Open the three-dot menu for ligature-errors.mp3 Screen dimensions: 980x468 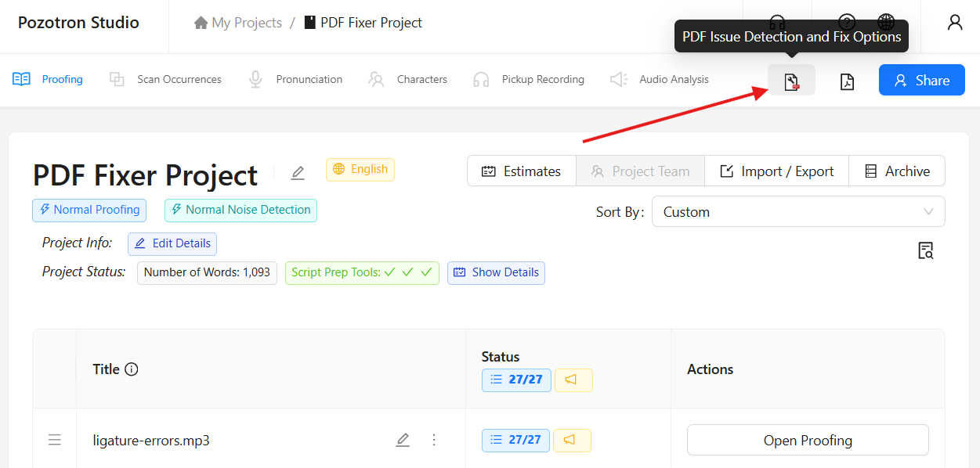click(x=434, y=440)
